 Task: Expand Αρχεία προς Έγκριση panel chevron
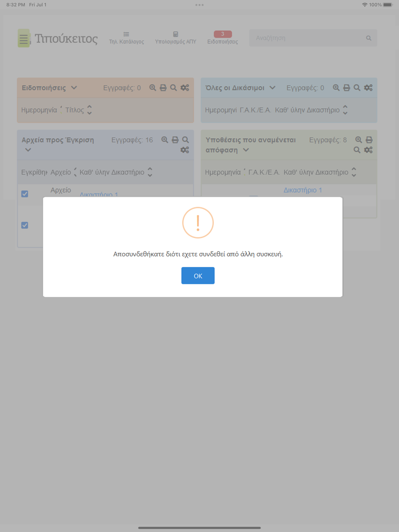tap(28, 150)
